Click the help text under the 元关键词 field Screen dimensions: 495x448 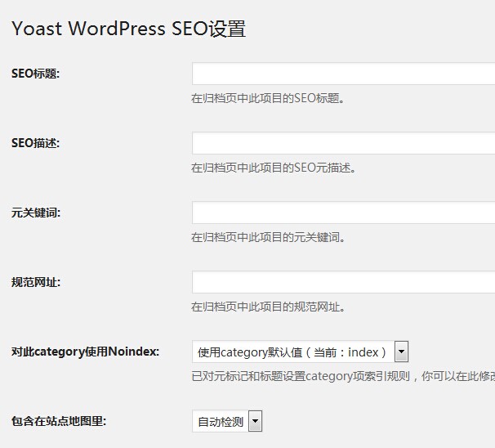pyautogui.click(x=268, y=237)
